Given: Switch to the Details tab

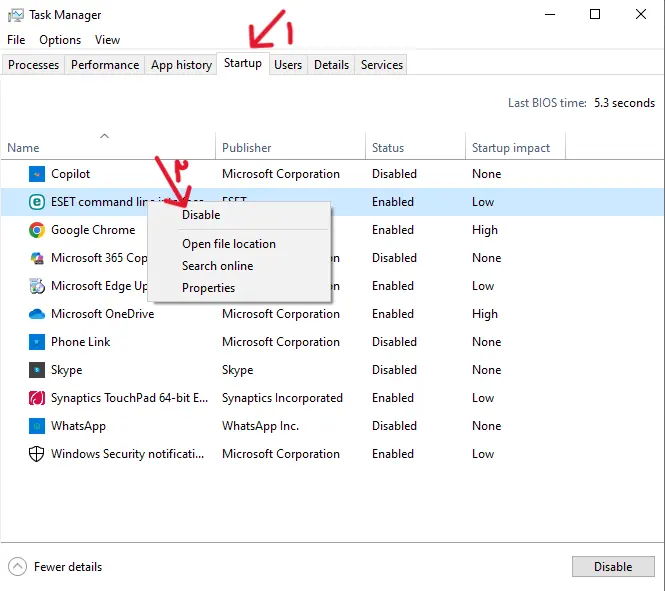Looking at the screenshot, I should point(331,65).
